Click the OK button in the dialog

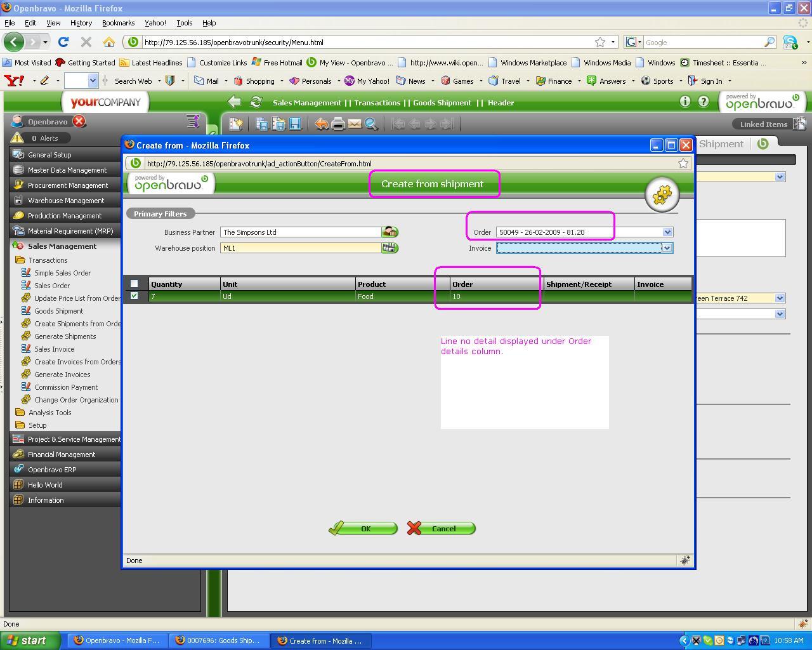tap(363, 529)
